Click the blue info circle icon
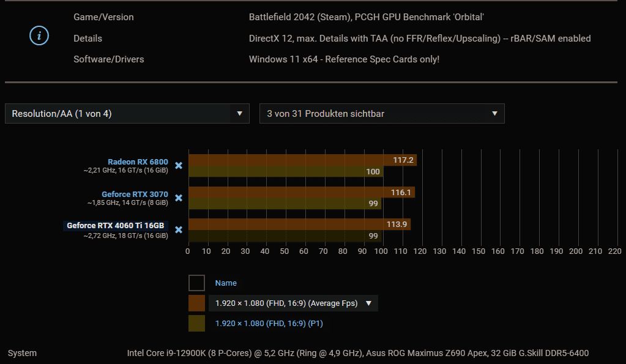626x364 pixels. point(39,35)
